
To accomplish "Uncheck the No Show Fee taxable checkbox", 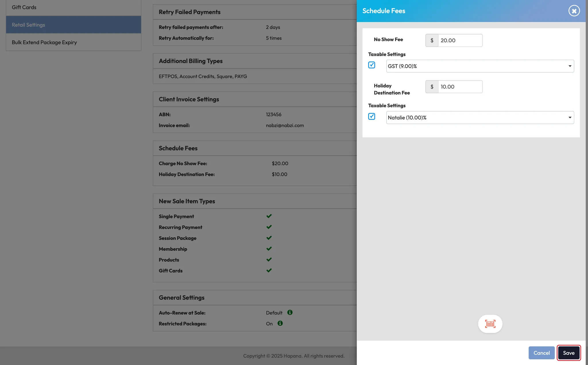I will point(372,65).
